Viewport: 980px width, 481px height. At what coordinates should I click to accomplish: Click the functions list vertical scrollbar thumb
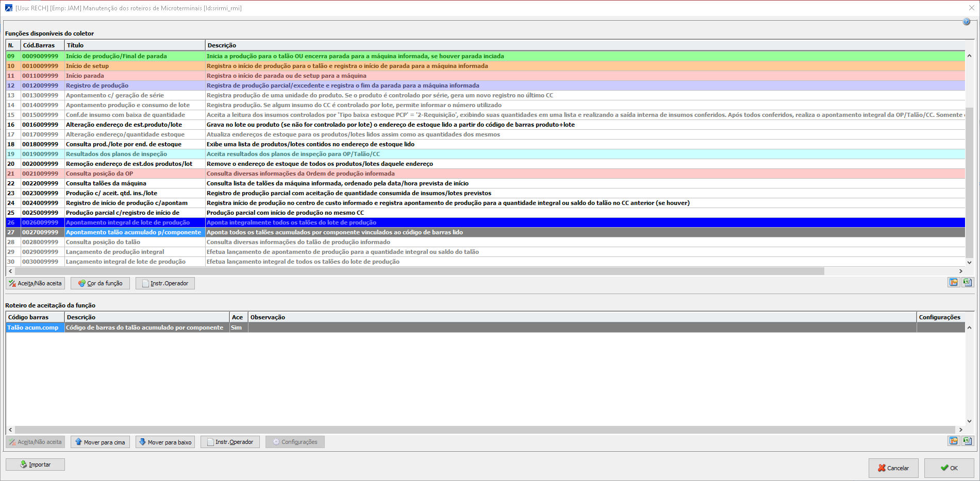pyautogui.click(x=969, y=182)
